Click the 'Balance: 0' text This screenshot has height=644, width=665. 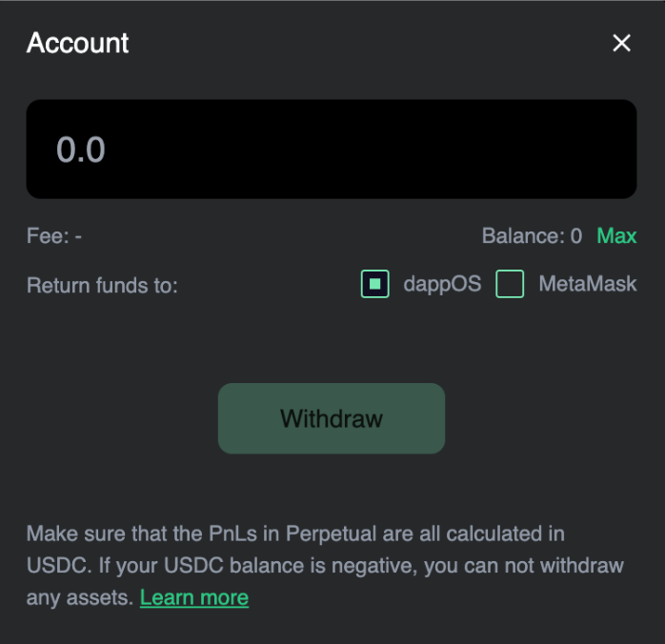532,236
